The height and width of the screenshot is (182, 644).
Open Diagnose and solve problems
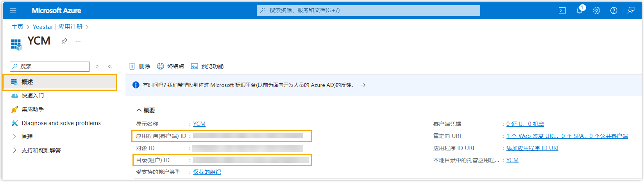(x=61, y=123)
